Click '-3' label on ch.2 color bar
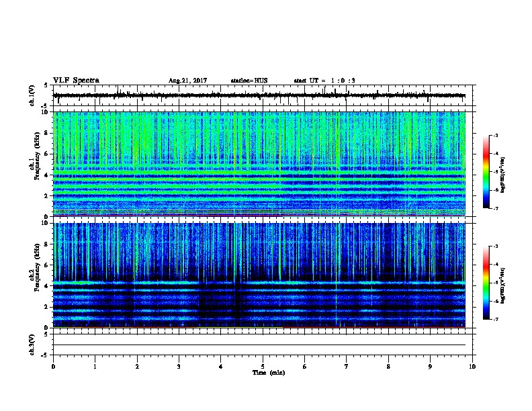This screenshot has height=411, width=532. point(496,246)
